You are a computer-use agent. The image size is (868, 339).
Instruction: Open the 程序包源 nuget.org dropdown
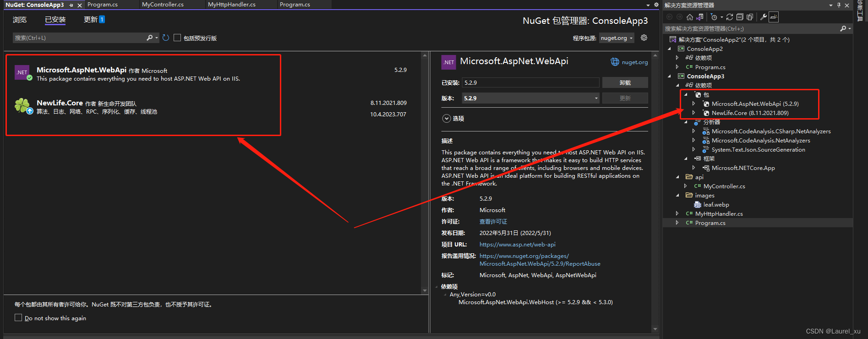(x=617, y=38)
